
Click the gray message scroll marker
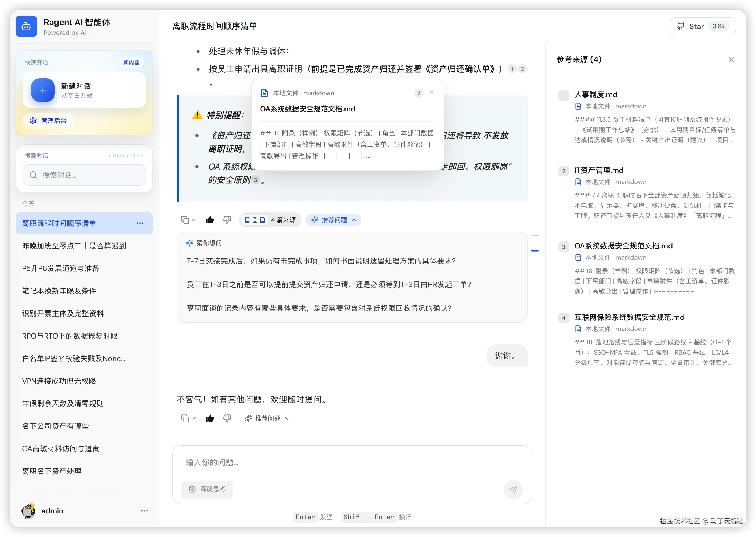coord(535,236)
